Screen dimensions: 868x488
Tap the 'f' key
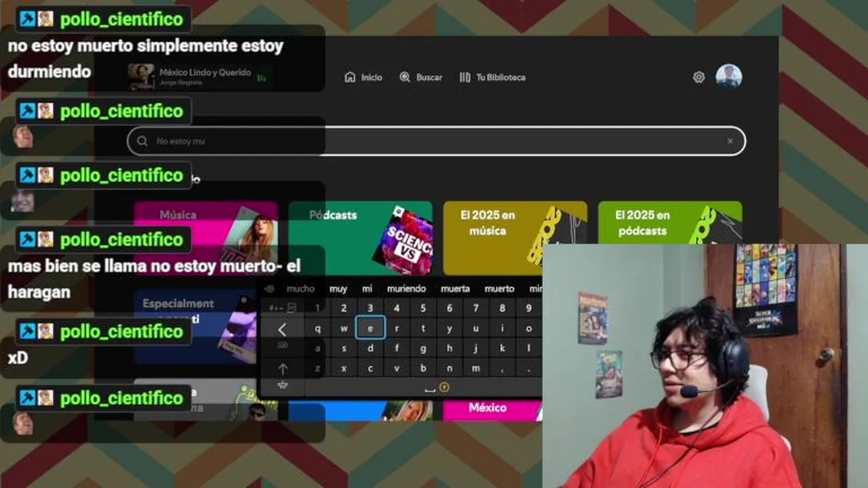(x=397, y=348)
